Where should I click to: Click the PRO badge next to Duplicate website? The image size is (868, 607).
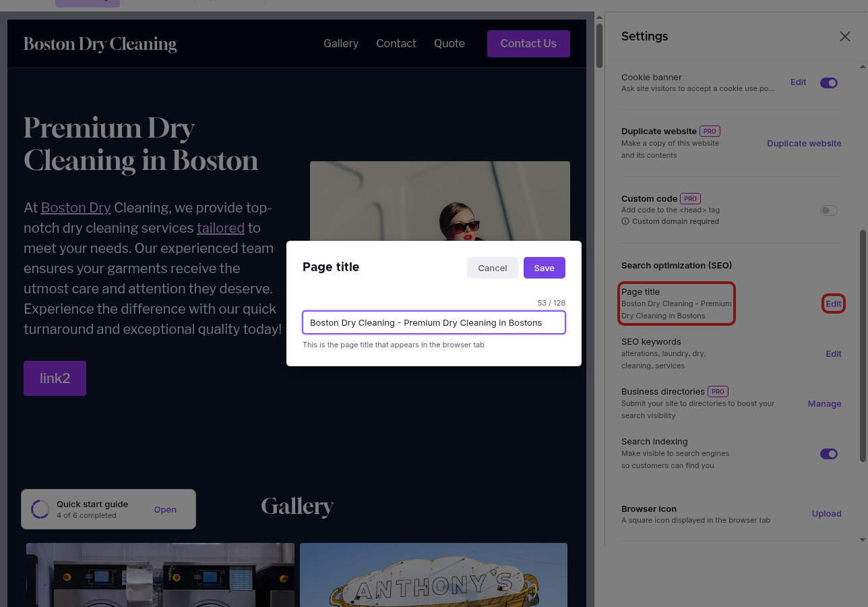click(x=710, y=131)
